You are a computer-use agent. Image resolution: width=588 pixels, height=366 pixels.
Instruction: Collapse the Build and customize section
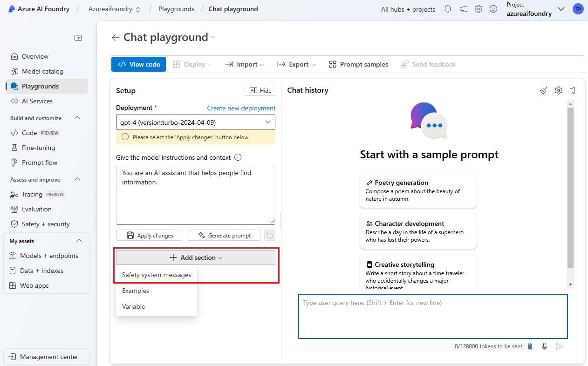click(x=78, y=118)
